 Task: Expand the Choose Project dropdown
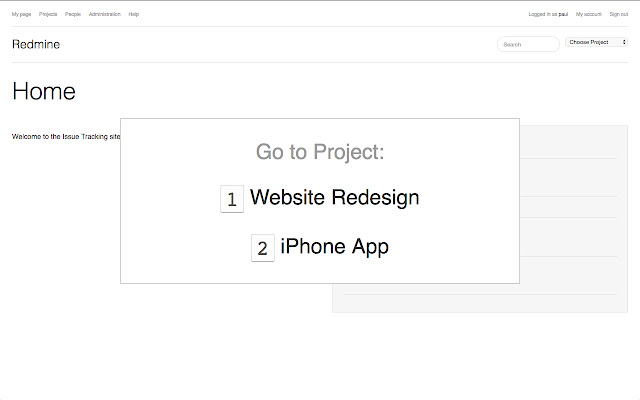coord(594,42)
